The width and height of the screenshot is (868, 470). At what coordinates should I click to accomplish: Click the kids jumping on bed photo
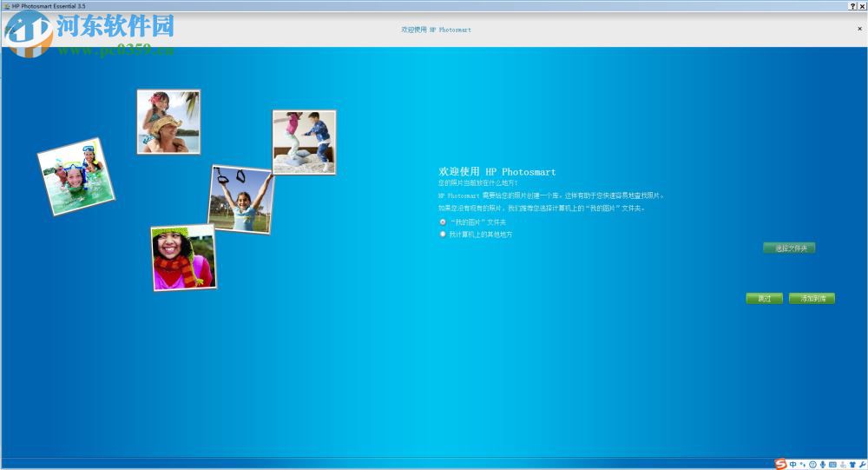pos(304,142)
